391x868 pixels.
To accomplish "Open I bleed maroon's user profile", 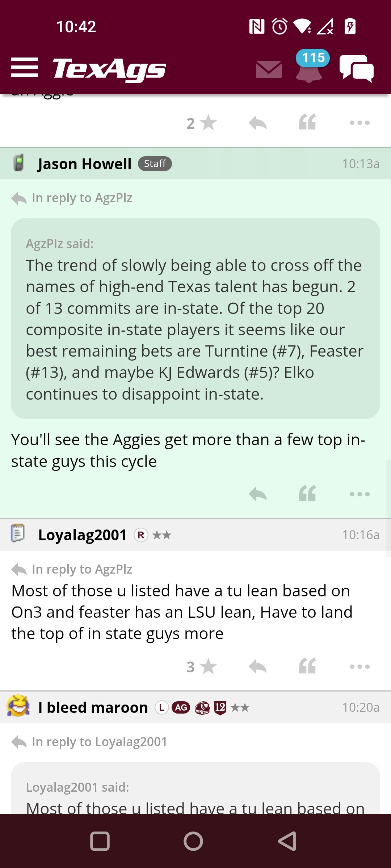I will [x=93, y=707].
